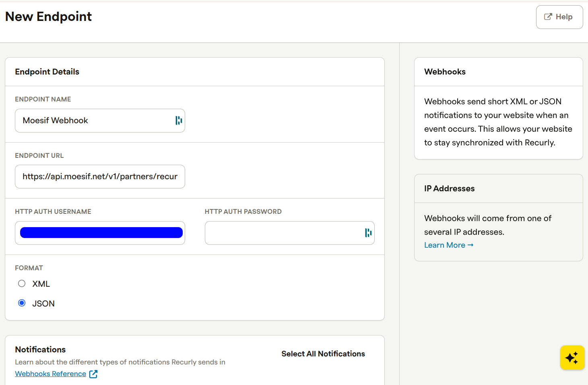Click the IP Addresses card title
The height and width of the screenshot is (385, 588).
(449, 188)
